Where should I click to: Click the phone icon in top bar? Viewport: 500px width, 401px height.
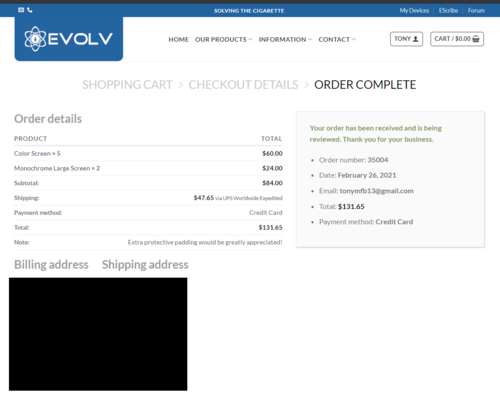point(30,10)
